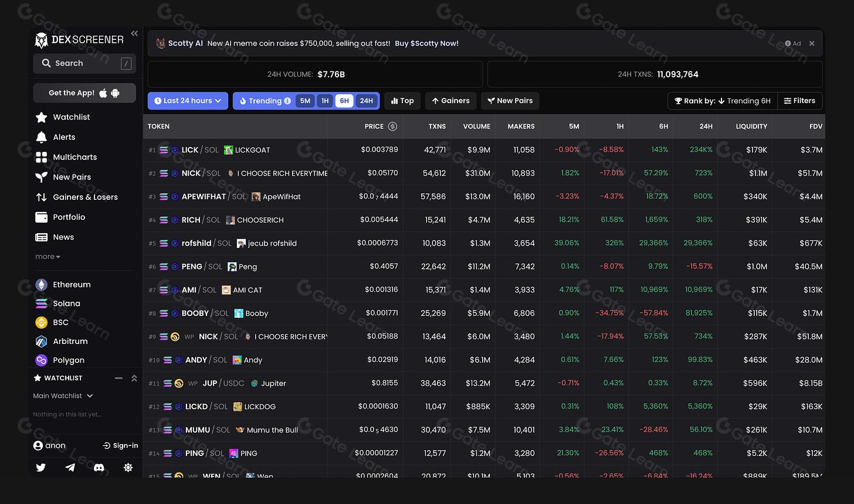Open the Last 24 hours dropdown
The height and width of the screenshot is (504, 854).
[x=187, y=101]
